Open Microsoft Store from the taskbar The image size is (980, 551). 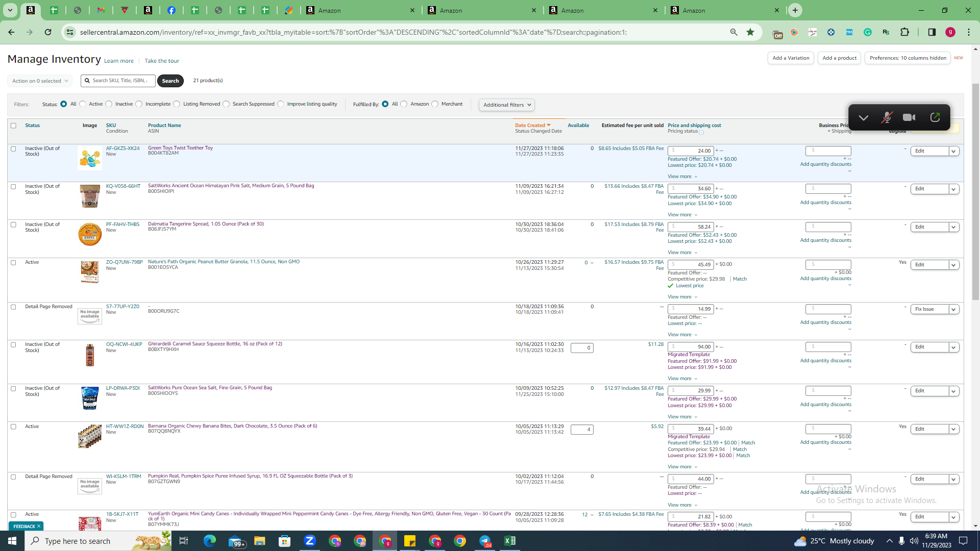click(285, 541)
